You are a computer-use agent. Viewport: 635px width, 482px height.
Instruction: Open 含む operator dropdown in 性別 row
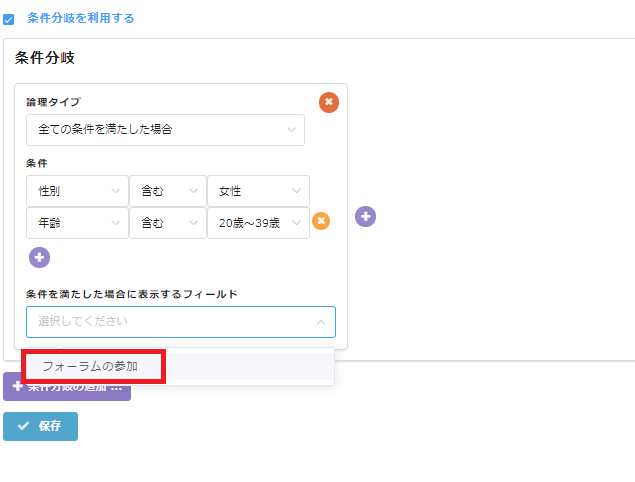[167, 191]
